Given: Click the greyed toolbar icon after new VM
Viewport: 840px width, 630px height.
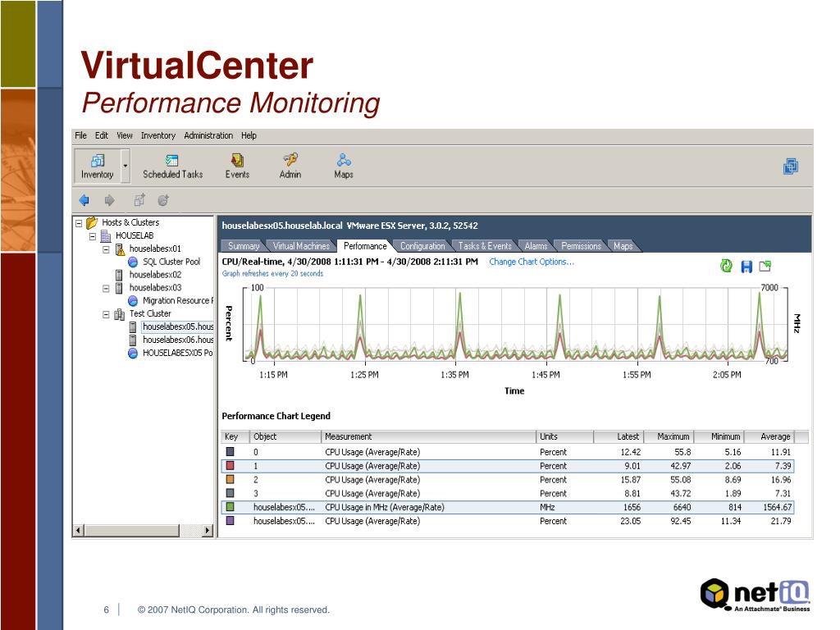Looking at the screenshot, I should click(x=163, y=200).
